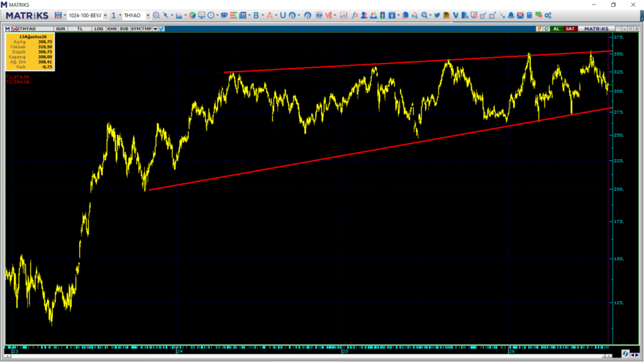Viewport: 644px width, 362px height.
Task: Click the news page icon
Action: pyautogui.click(x=243, y=15)
